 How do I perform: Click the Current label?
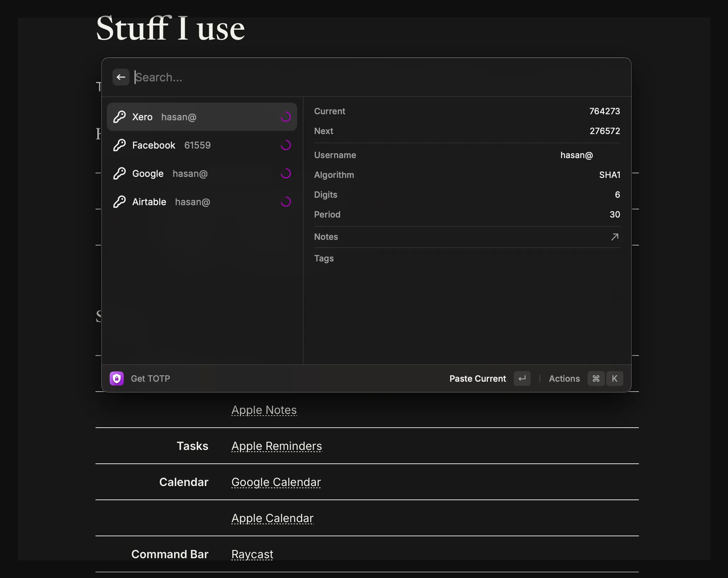[x=329, y=111]
